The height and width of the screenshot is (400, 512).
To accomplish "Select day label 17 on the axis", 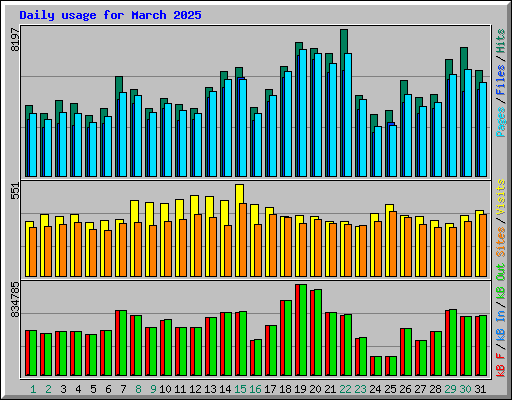I will (270, 389).
